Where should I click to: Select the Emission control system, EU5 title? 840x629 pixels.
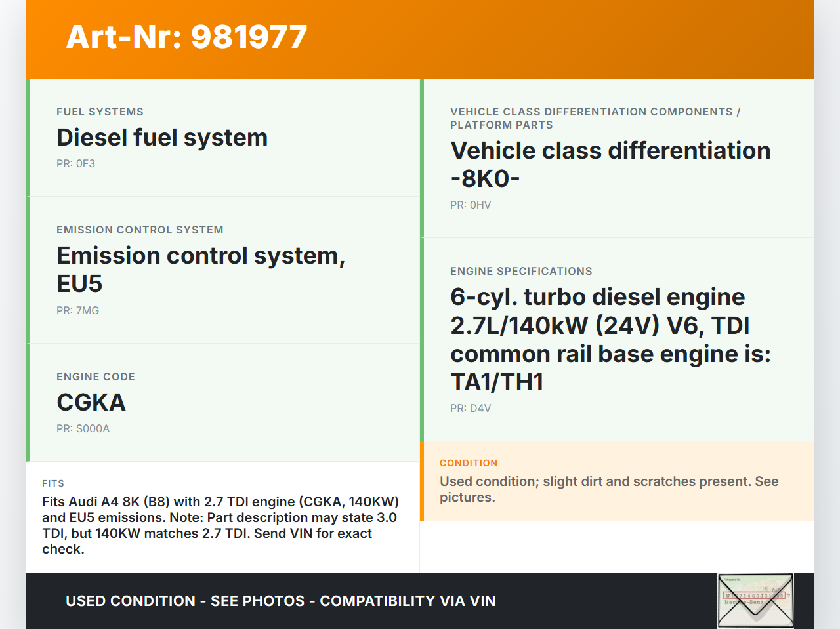(x=200, y=270)
